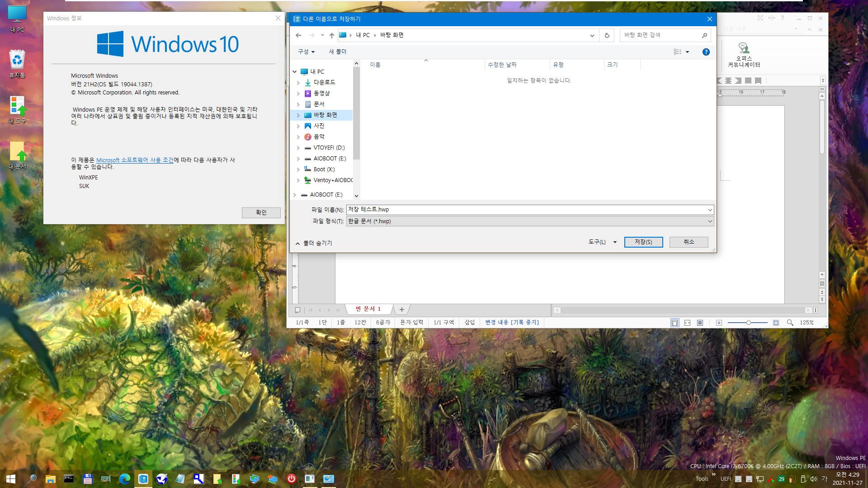868x488 pixels.
Task: Click the safely remove USB tray icon
Action: (x=803, y=479)
